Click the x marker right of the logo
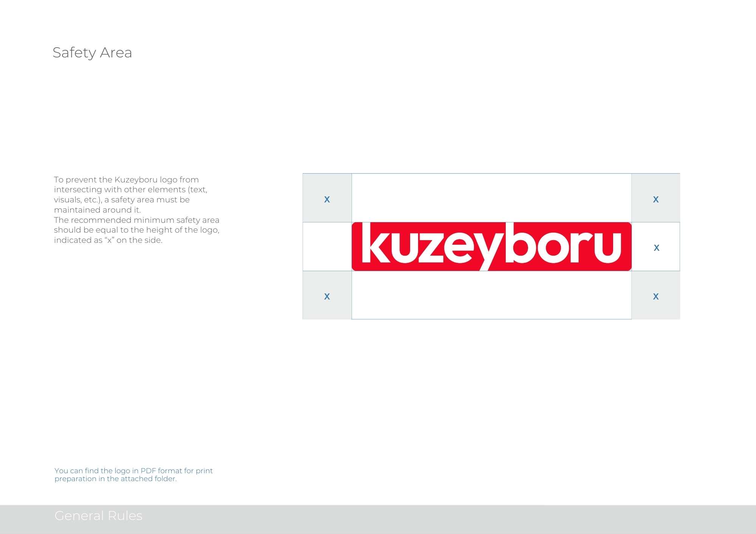 pos(656,247)
